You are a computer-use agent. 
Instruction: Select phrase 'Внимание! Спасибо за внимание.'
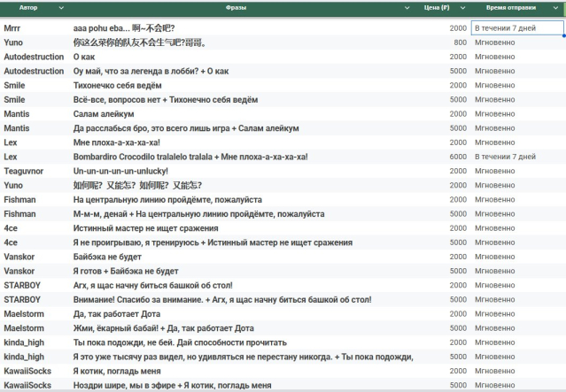[138, 300]
